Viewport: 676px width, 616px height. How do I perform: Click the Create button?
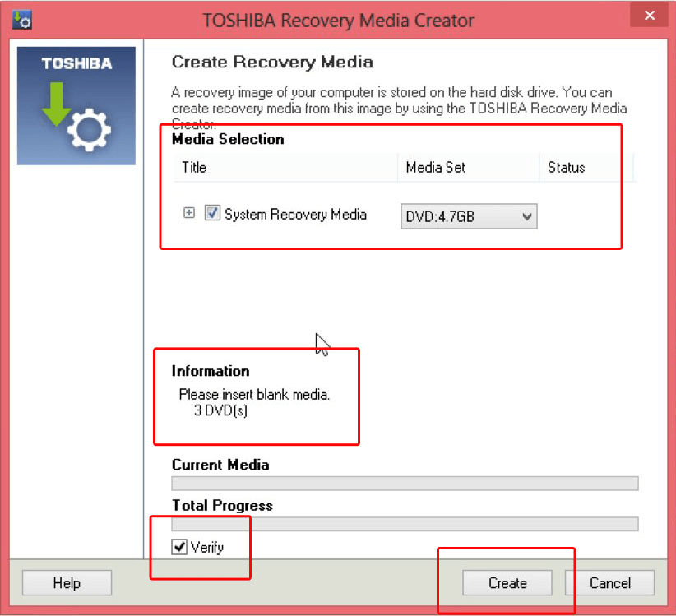[x=507, y=583]
